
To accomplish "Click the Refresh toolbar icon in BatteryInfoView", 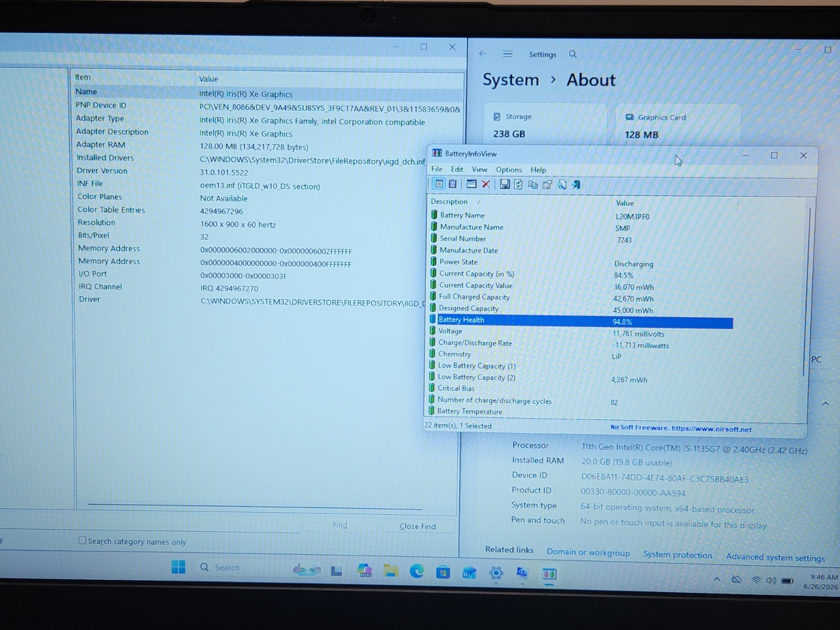I will click(518, 184).
